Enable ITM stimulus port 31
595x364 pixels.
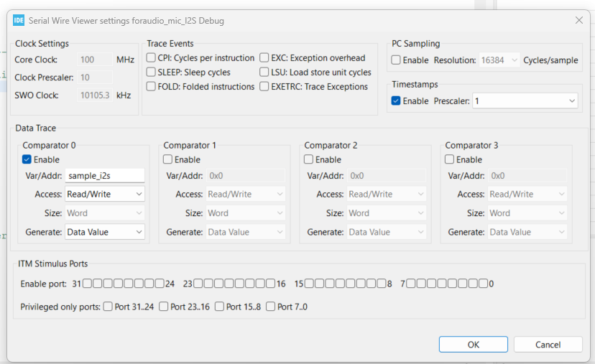(87, 284)
